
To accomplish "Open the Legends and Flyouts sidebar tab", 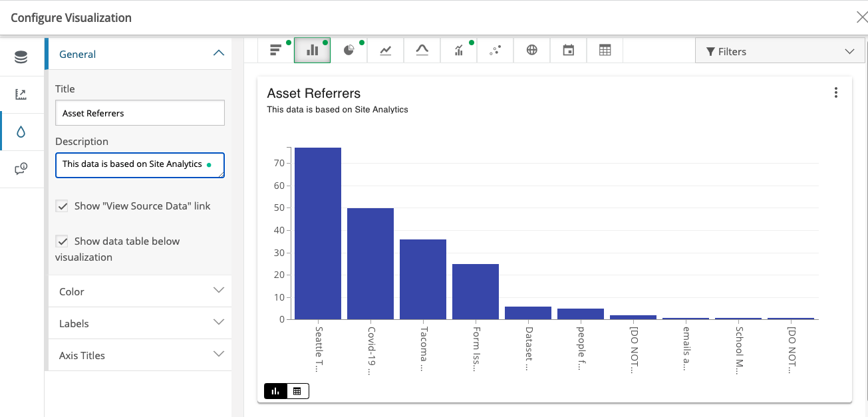I will (x=21, y=169).
